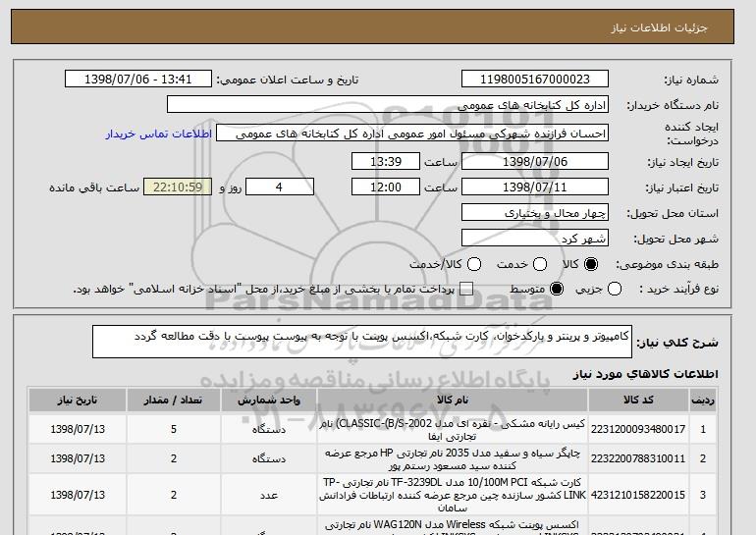Click unit دستگاه in the HP printer row
Viewport: 756px width, 535px height.
[x=269, y=458]
